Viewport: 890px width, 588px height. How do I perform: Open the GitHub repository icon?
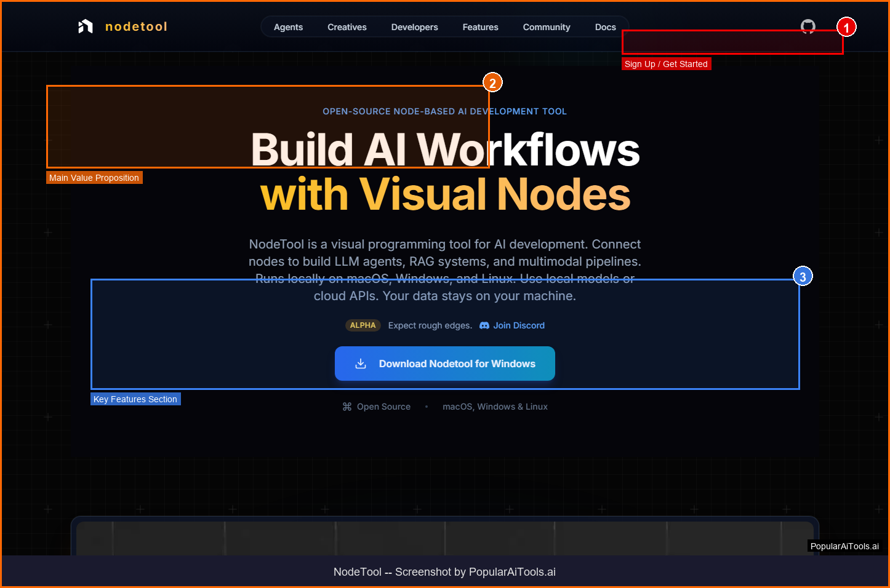pos(808,26)
